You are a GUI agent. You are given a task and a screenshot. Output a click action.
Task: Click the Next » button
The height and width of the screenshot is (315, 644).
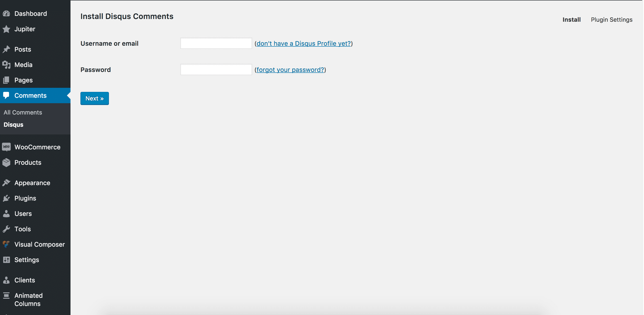pyautogui.click(x=94, y=98)
